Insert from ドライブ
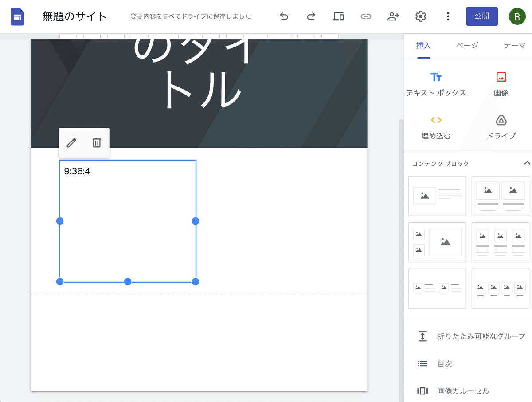532x402 pixels. tap(501, 128)
